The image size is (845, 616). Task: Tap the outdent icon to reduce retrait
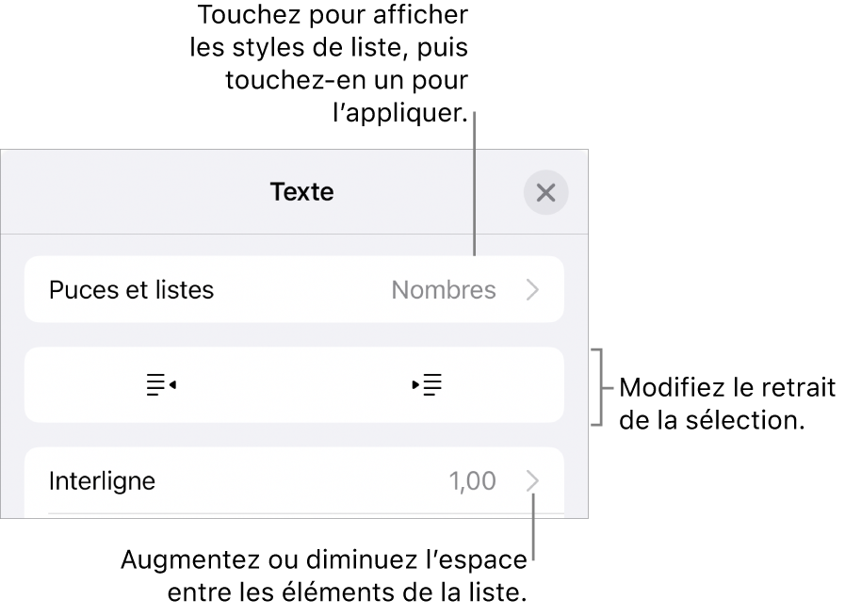point(160,384)
